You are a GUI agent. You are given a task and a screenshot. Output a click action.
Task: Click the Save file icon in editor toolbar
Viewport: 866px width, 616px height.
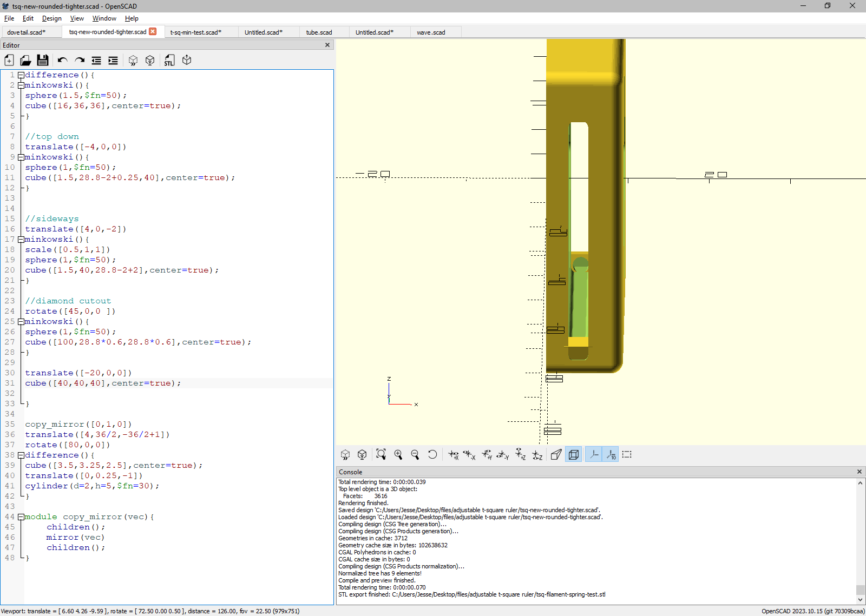pyautogui.click(x=43, y=60)
